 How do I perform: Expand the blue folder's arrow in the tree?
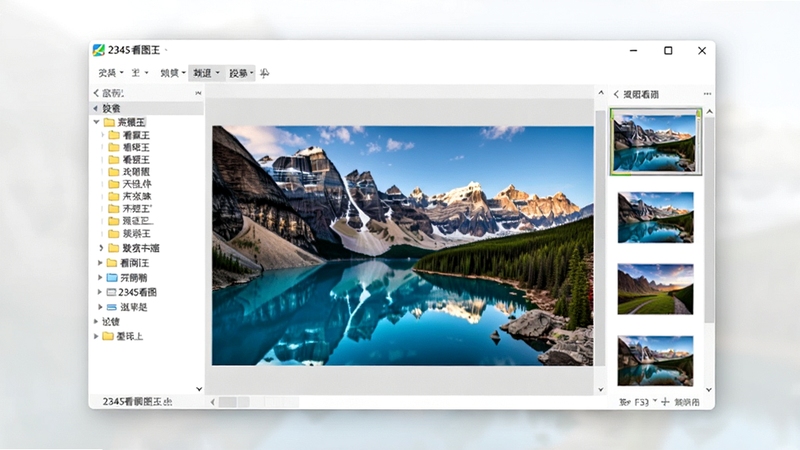[x=100, y=278]
